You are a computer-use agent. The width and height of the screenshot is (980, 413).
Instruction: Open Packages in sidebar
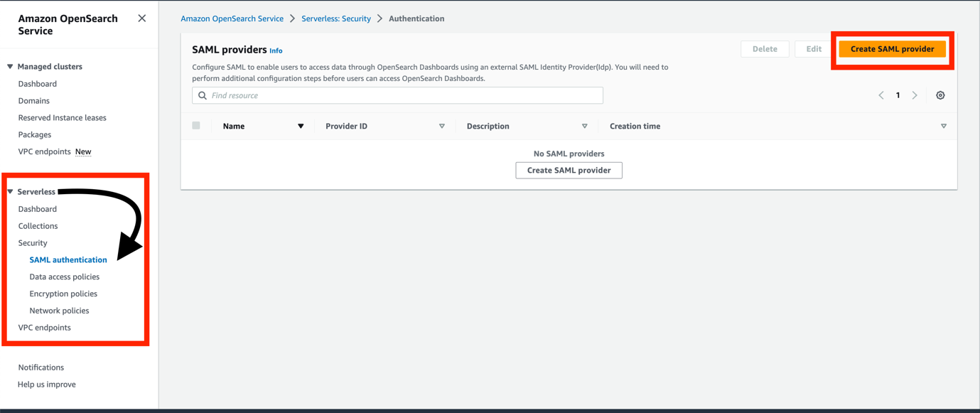(35, 135)
